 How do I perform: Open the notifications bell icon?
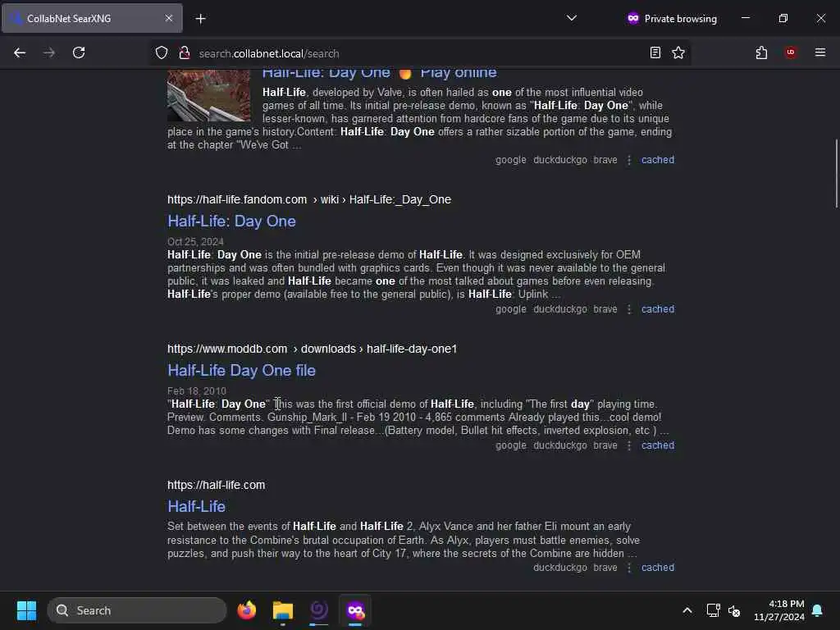click(818, 610)
